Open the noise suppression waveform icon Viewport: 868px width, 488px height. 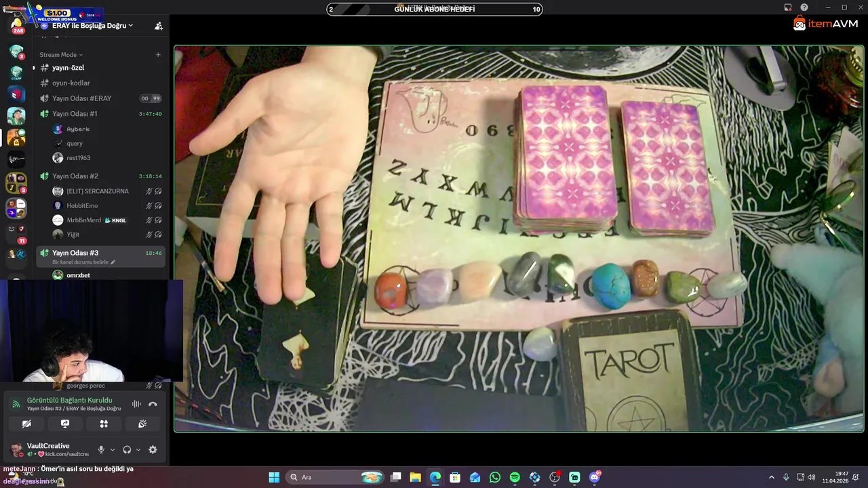tap(136, 404)
